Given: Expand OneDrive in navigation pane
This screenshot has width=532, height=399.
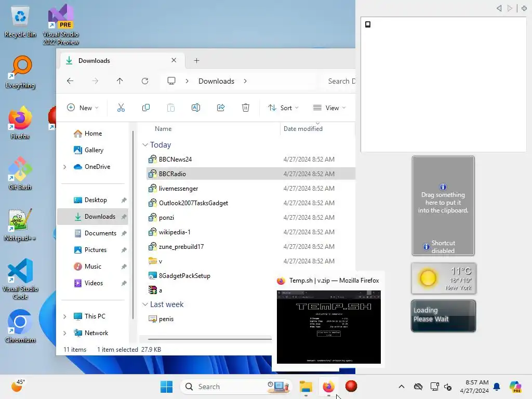Looking at the screenshot, I should click(65, 167).
